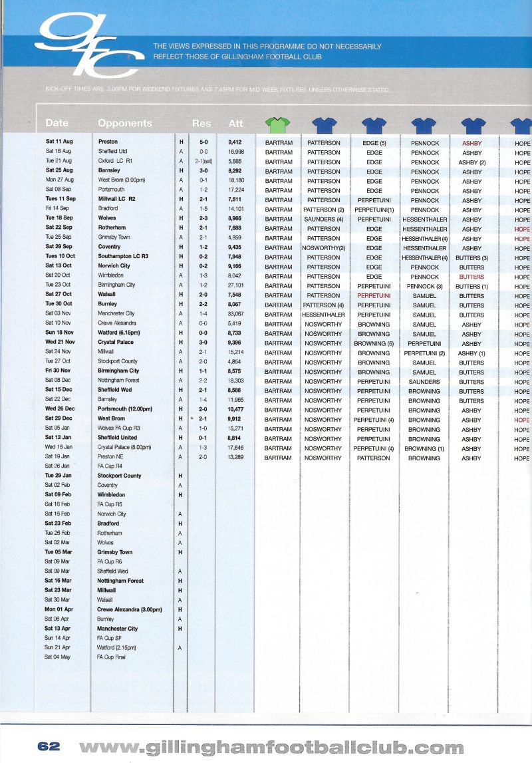Click the 'Millwall LC R2' fixture

pyautogui.click(x=117, y=198)
